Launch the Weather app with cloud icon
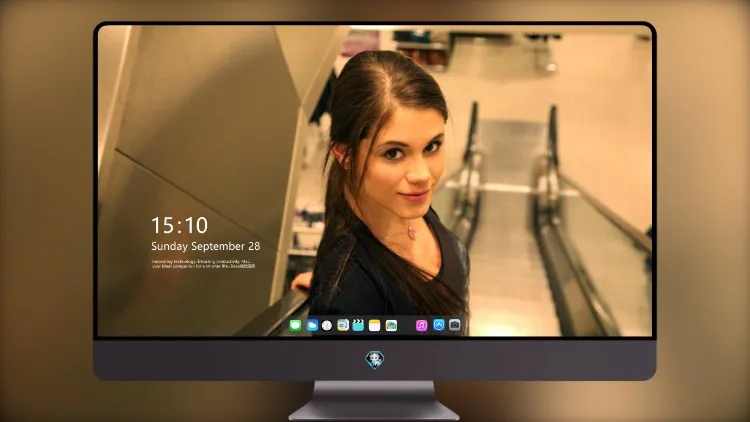 point(312,326)
